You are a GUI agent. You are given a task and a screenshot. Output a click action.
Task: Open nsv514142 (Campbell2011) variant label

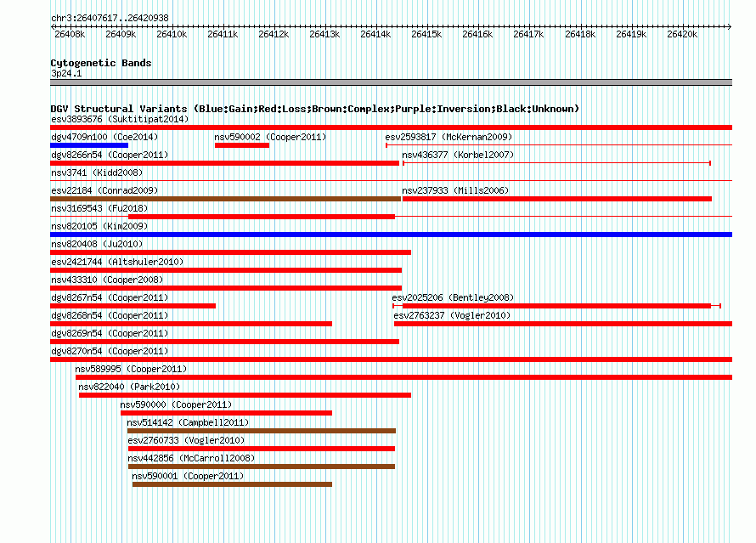[x=188, y=422]
